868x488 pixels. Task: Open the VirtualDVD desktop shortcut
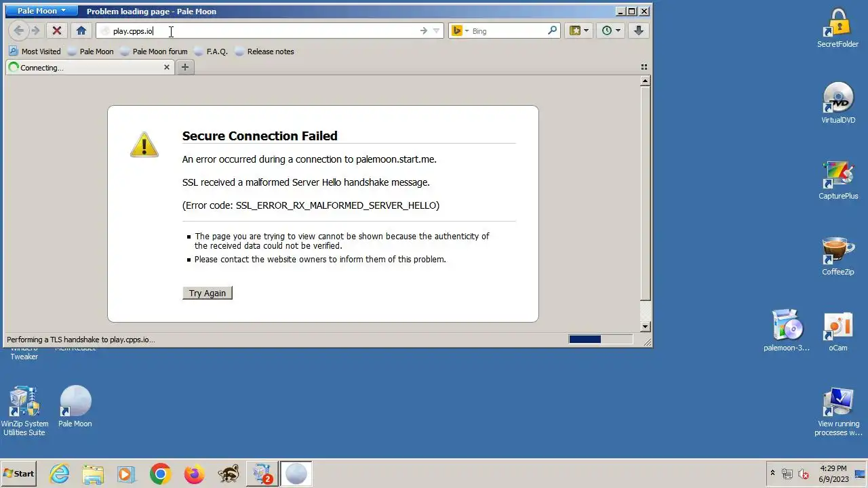[x=838, y=104]
